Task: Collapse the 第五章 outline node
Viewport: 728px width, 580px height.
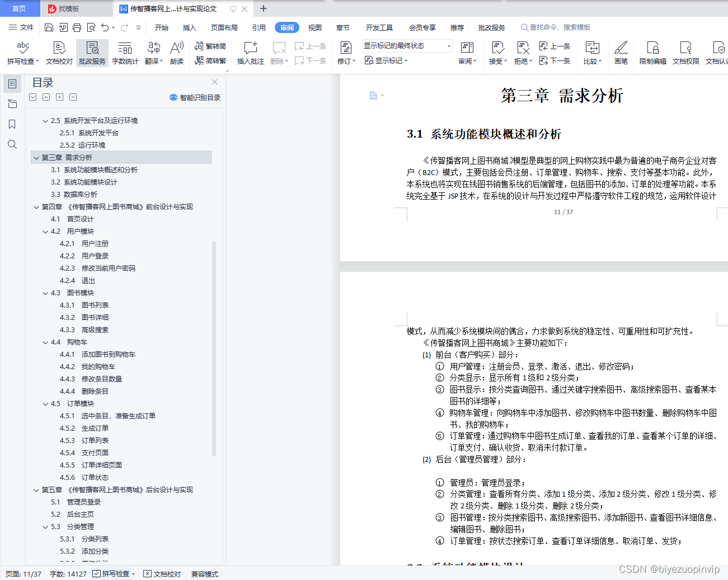Action: pos(36,490)
